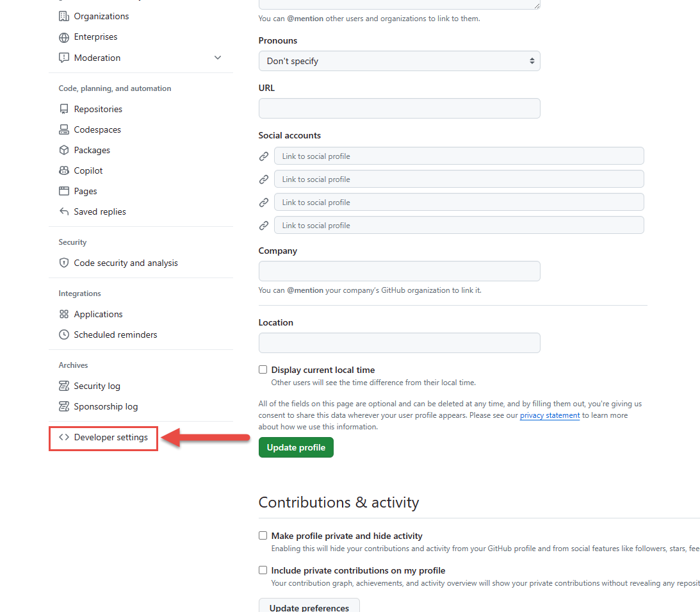Select the Packages box icon

tap(63, 149)
